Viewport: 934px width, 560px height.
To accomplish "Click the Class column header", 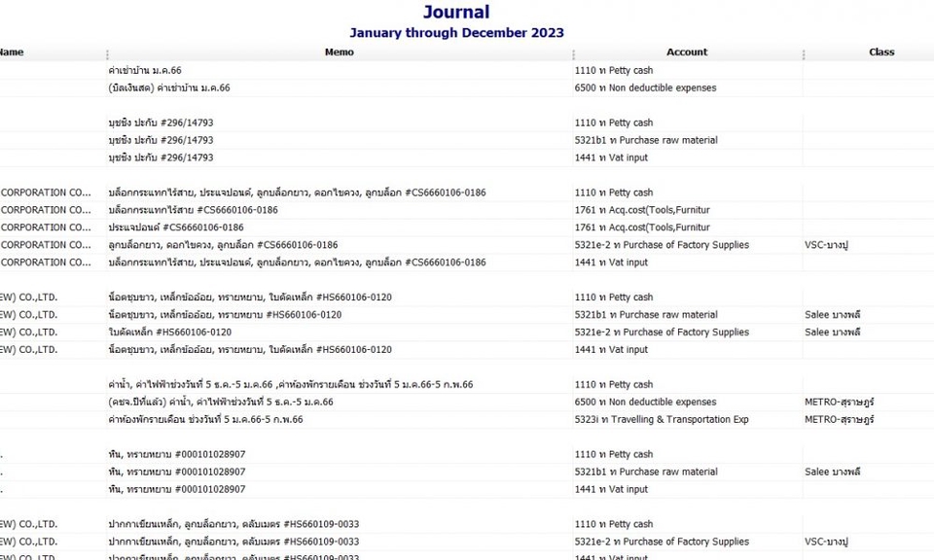I will (x=881, y=52).
